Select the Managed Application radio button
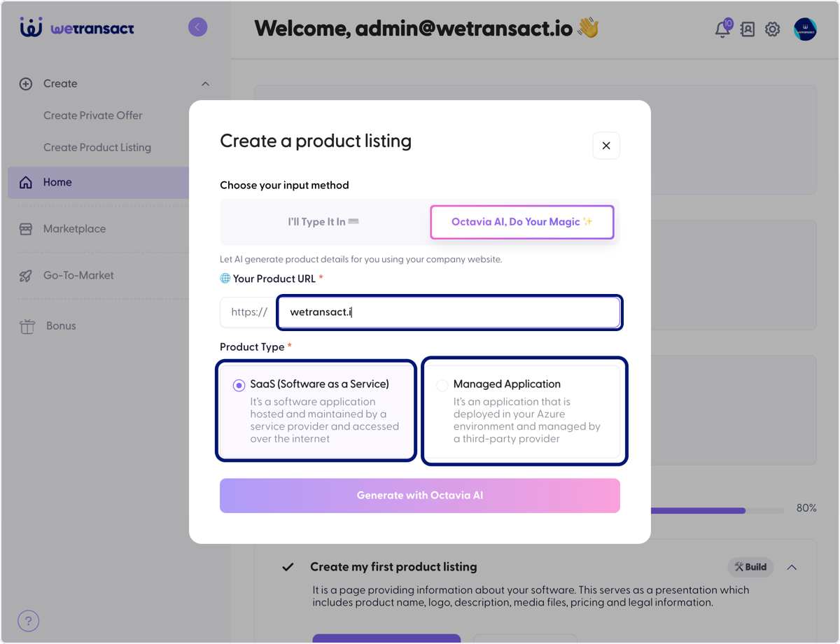The height and width of the screenshot is (644, 840). point(442,386)
